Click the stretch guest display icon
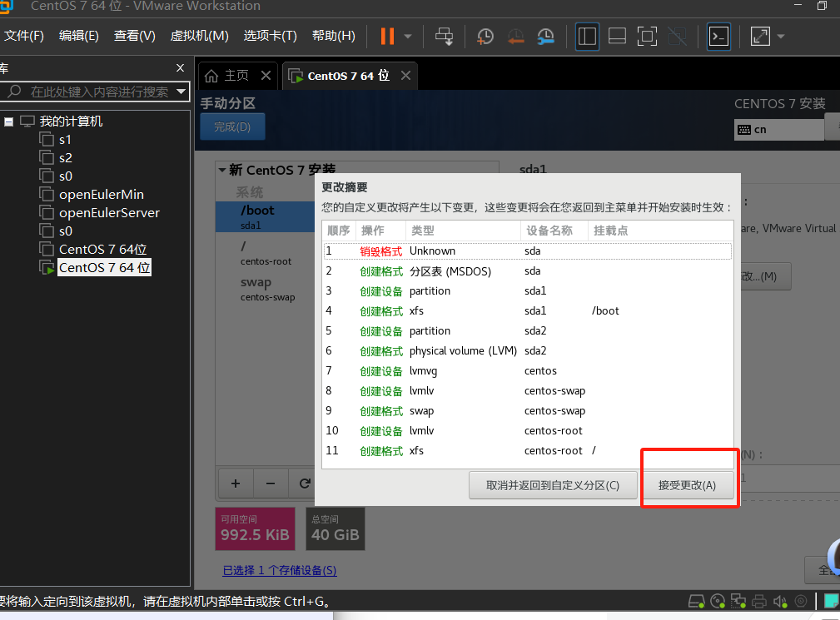Screen dimensions: 840x620 tap(760, 37)
